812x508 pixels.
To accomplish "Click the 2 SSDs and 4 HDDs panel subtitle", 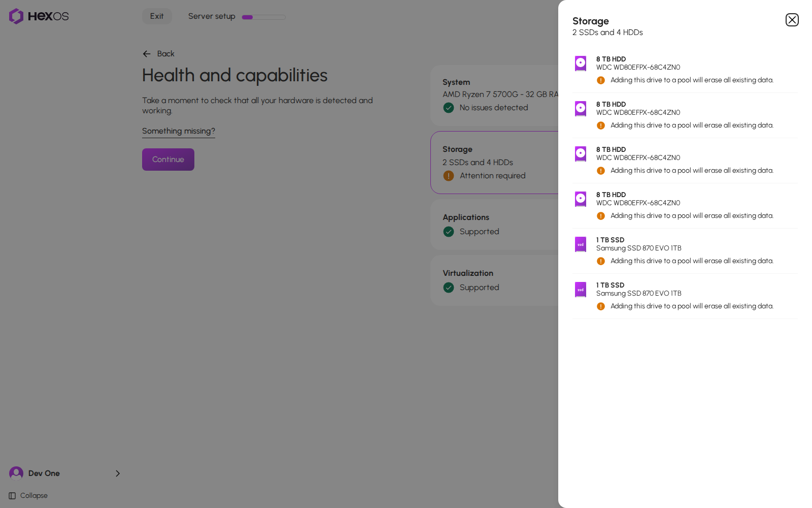I will 607,33.
